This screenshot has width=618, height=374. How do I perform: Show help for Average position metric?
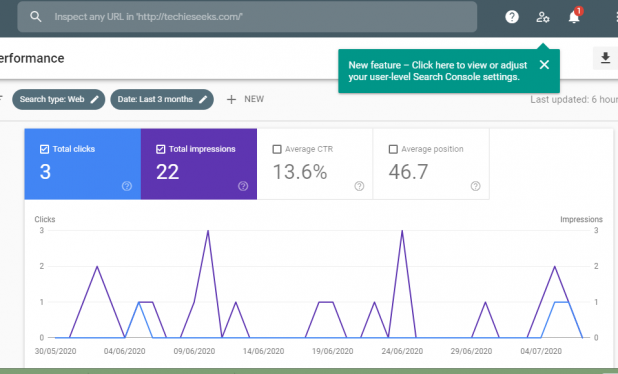(475, 186)
